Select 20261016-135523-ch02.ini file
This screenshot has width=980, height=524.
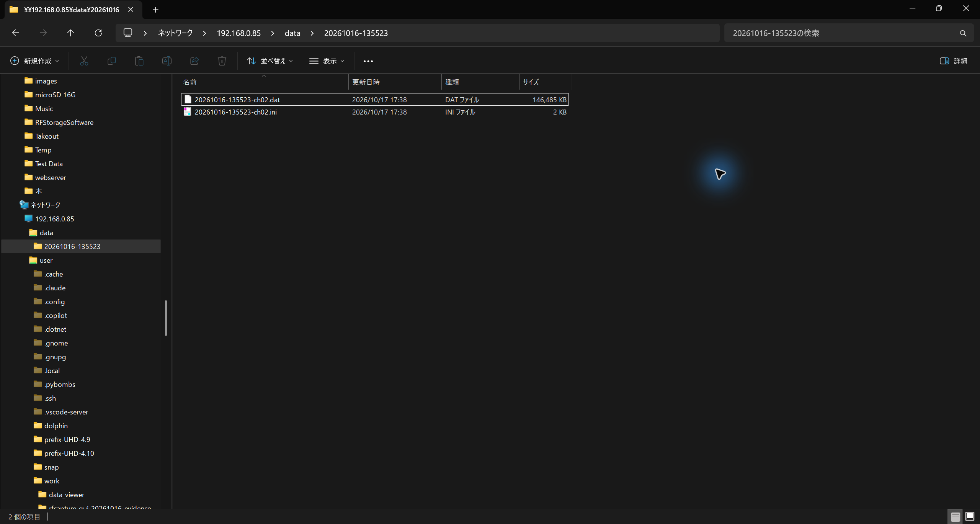[x=375, y=112]
